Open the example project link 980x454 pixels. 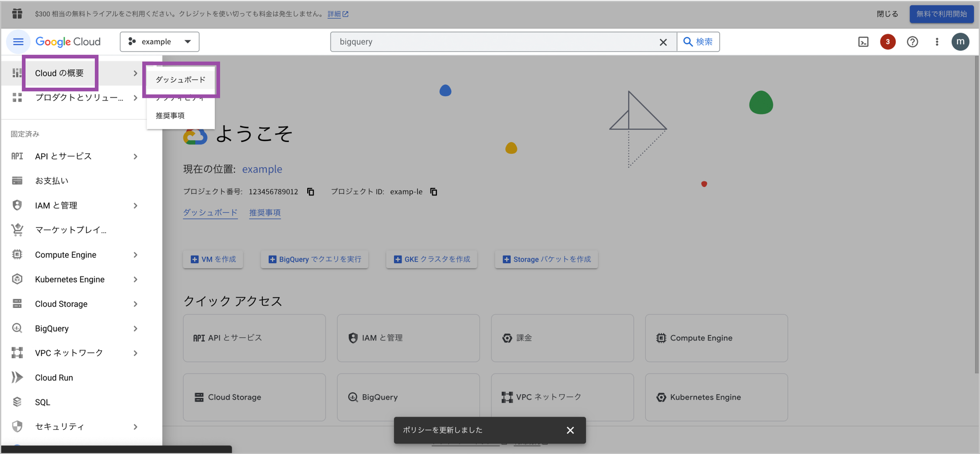click(262, 169)
